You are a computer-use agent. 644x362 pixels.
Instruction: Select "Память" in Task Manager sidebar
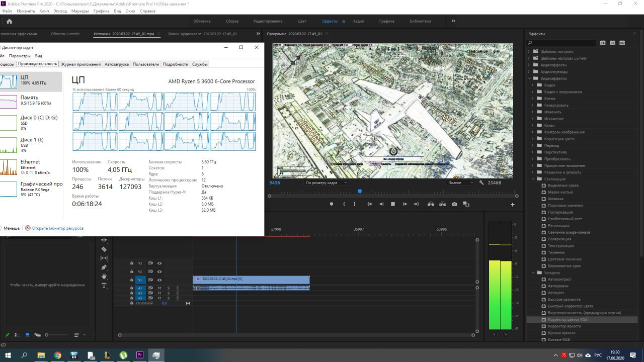tap(31, 101)
